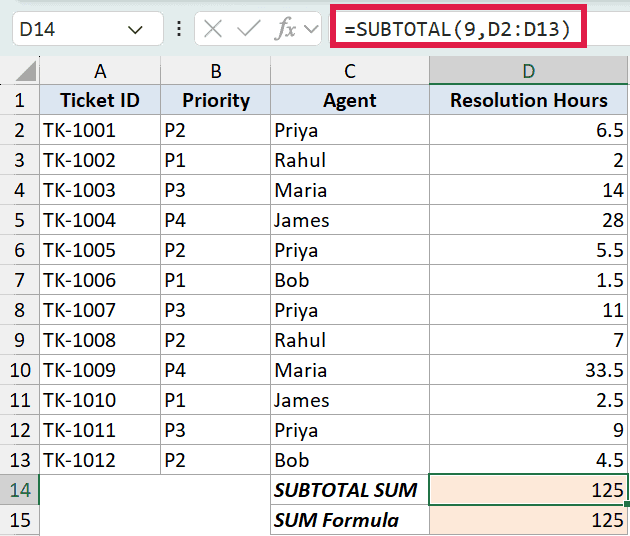Select the 125 result in SUBTOTAL SUM row

(529, 490)
